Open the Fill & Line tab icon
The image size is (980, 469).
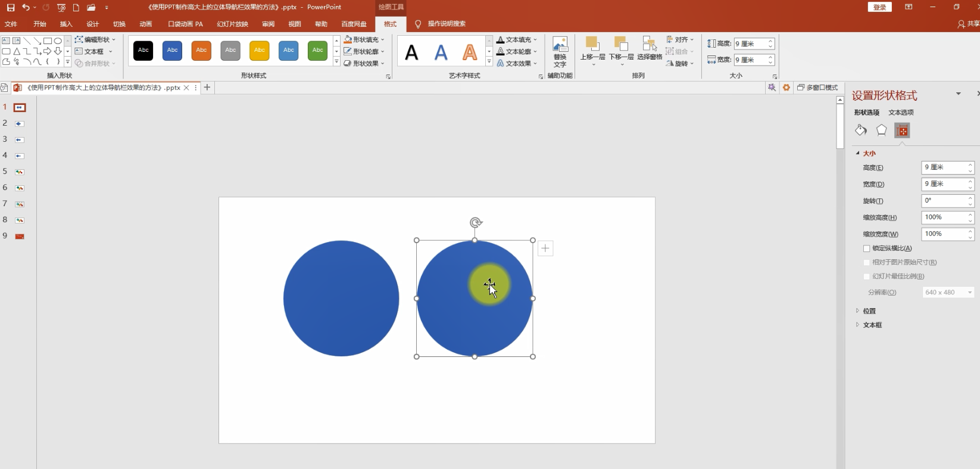861,131
